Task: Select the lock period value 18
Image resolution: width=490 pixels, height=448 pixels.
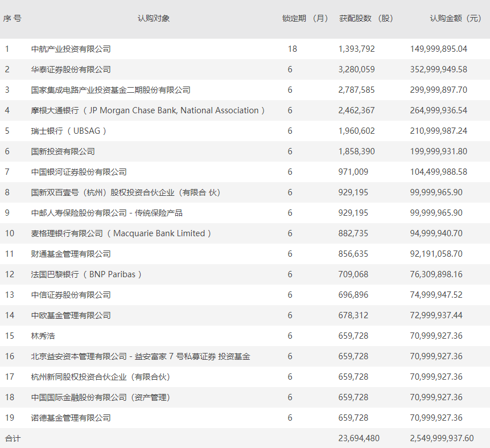Action: 292,49
